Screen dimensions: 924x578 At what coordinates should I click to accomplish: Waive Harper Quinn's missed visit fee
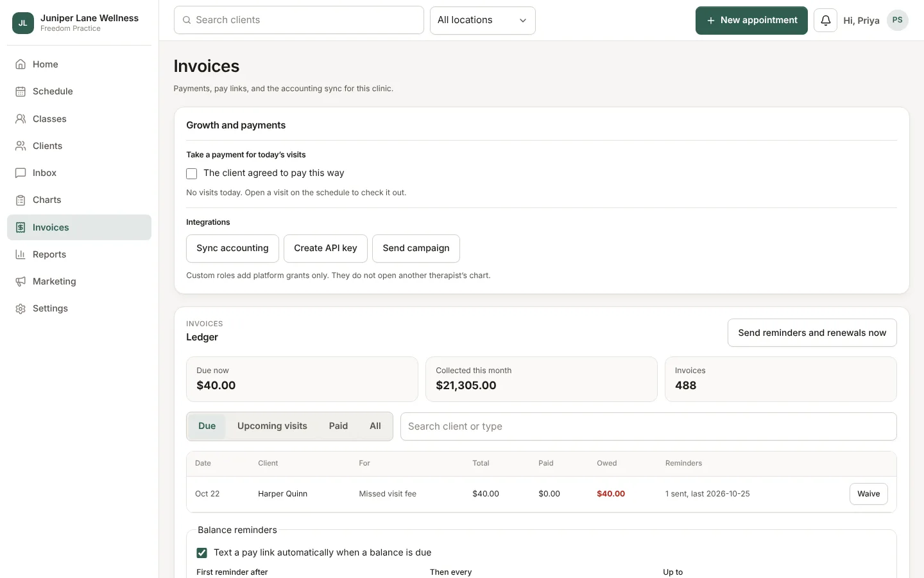click(868, 494)
